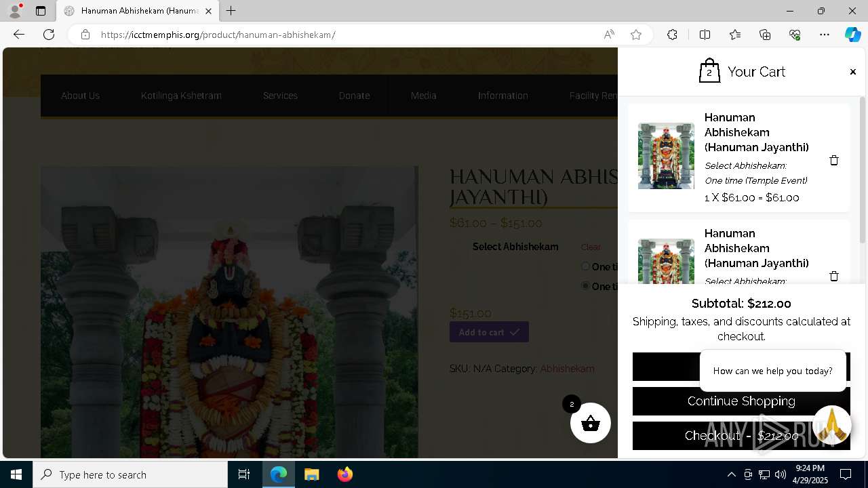868x488 pixels.
Task: Open the cart bag icon with count
Action: point(709,70)
